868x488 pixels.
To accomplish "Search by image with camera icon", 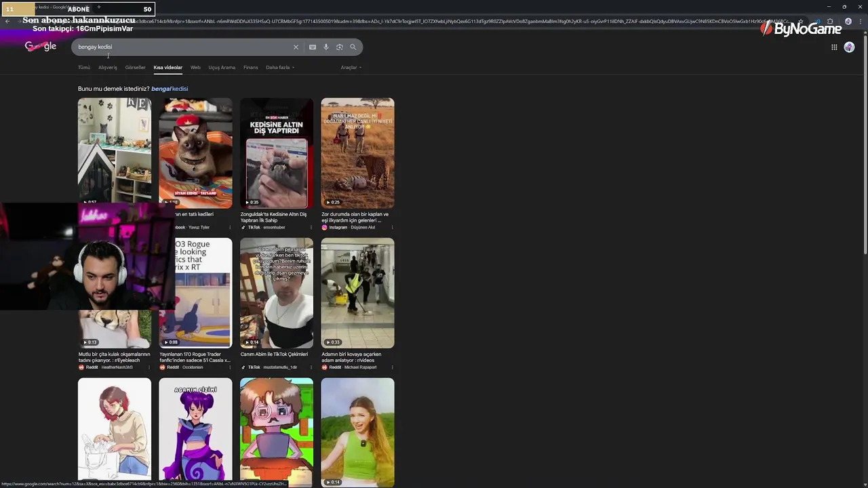I will 339,47.
